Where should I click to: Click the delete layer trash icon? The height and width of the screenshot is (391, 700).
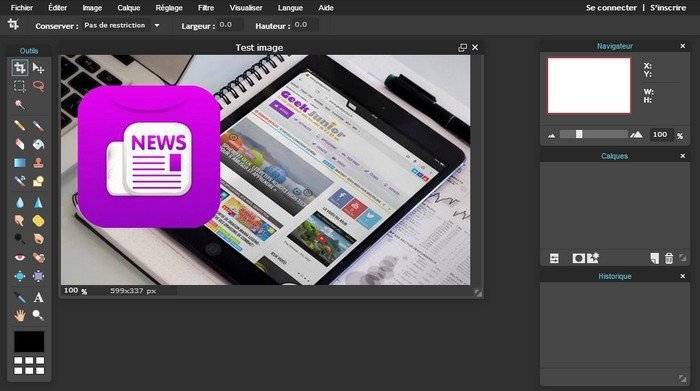[x=669, y=258]
